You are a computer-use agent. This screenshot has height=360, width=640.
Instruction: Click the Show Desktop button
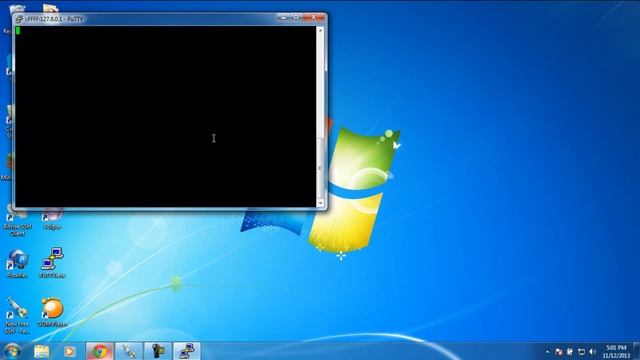pos(636,351)
